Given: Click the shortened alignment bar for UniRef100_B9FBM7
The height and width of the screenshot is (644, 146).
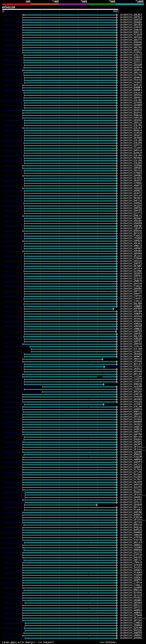Looking at the screenshot, I should 69,309.
